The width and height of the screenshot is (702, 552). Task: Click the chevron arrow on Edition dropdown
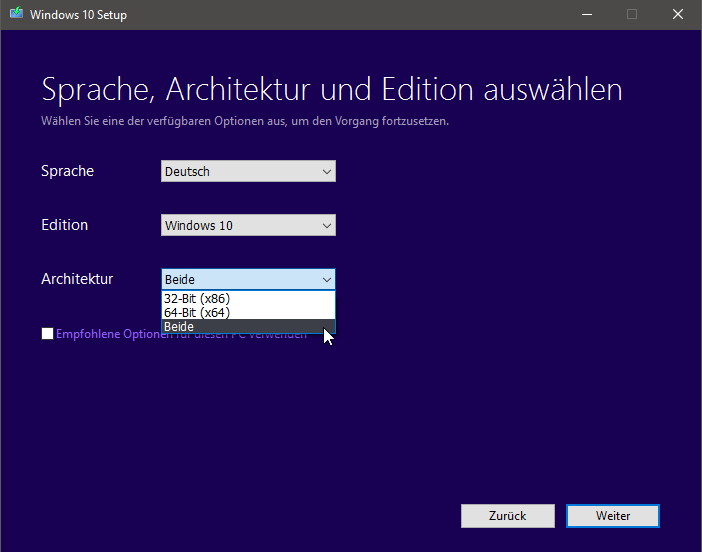[326, 226]
